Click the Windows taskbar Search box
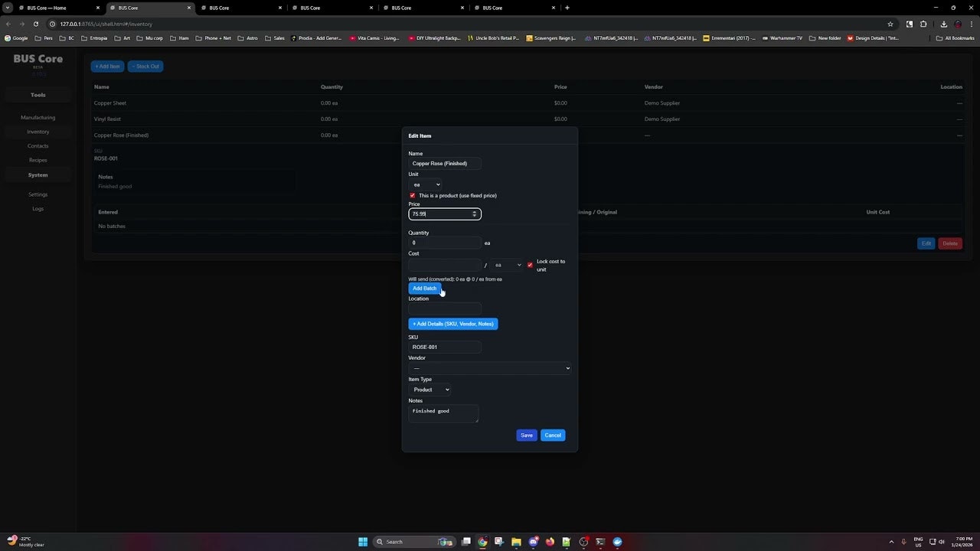Viewport: 980px width, 551px height. tap(413, 542)
